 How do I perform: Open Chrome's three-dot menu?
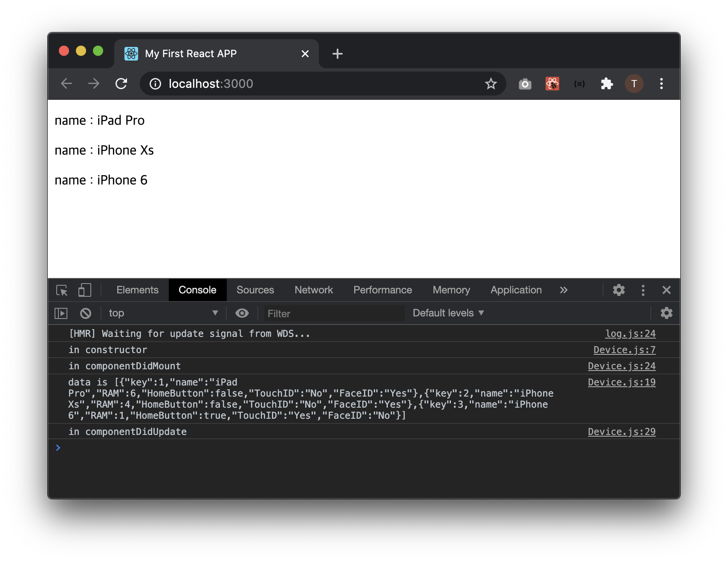click(662, 84)
